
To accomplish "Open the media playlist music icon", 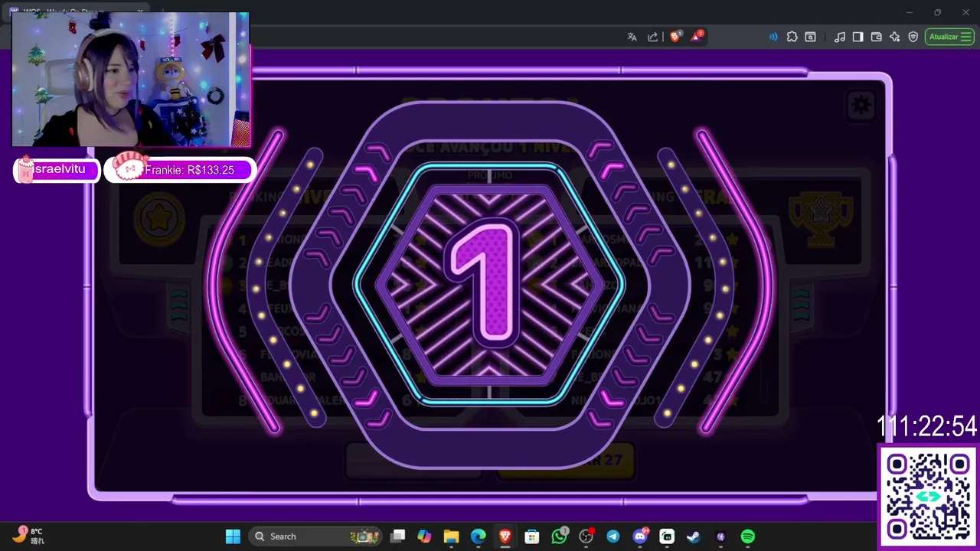I will (x=840, y=37).
